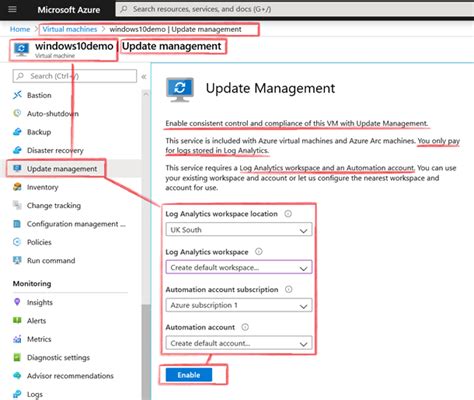Select Auto-shutdown in the sidebar
Viewport: 474px width, 400px height.
[x=53, y=114]
